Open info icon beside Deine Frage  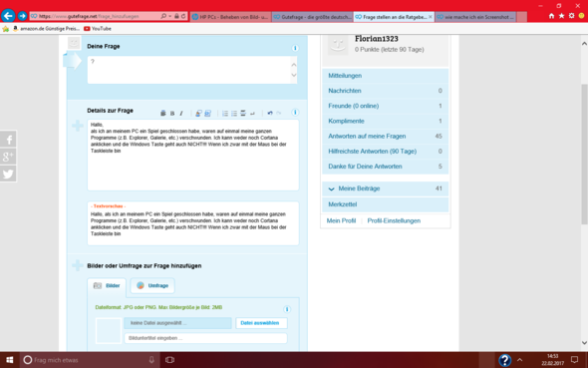(x=295, y=48)
